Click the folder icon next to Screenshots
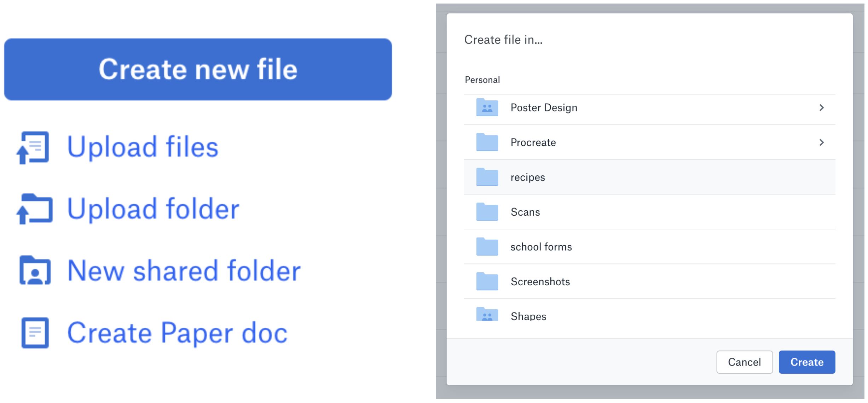The height and width of the screenshot is (403, 868). click(x=487, y=281)
